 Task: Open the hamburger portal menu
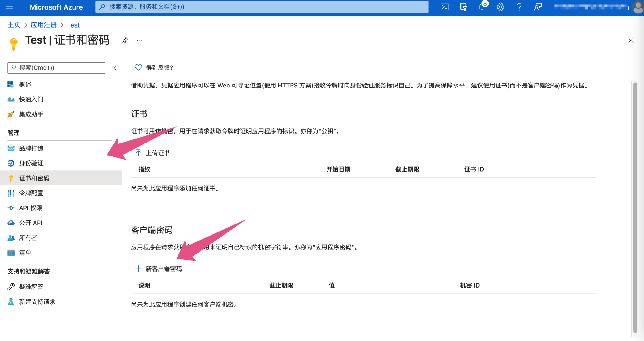(10, 7)
